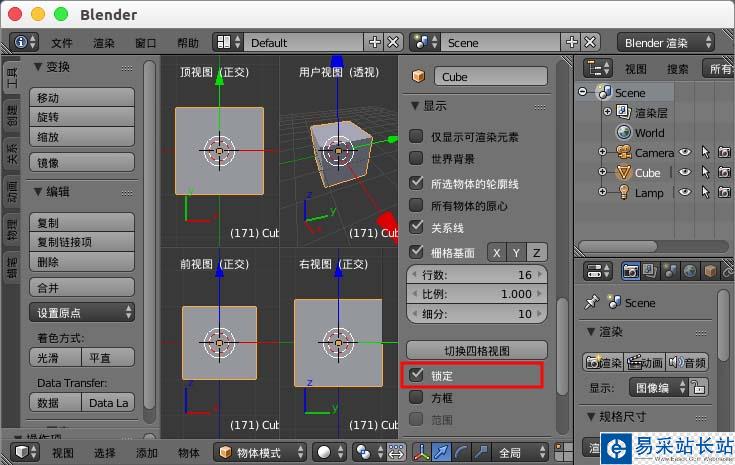Screen dimensions: 735x465
Task: Select the translate manipulator arrow icon
Action: click(441, 452)
